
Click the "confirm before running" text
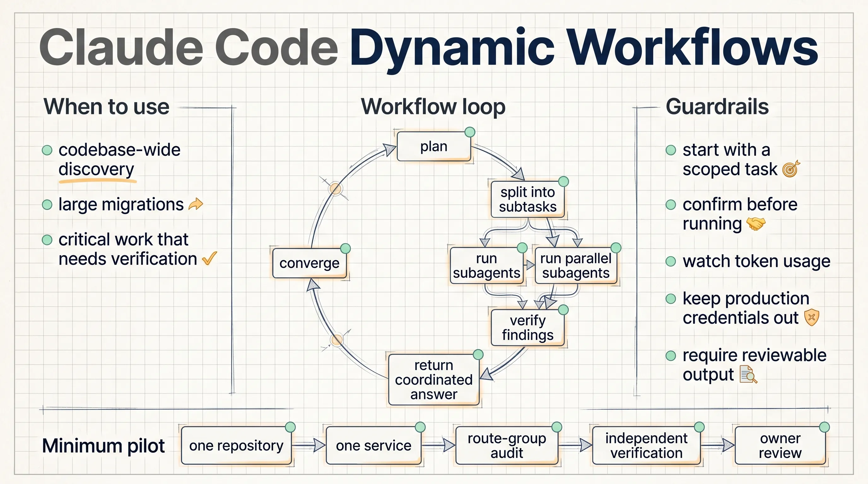[740, 214]
